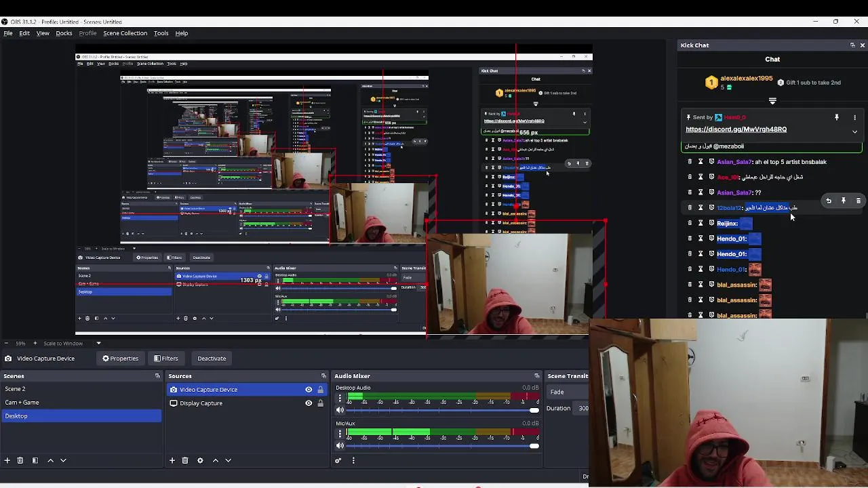Open Desktop Audio options three-dot menu
This screenshot has height=488, width=868.
pos(340,399)
